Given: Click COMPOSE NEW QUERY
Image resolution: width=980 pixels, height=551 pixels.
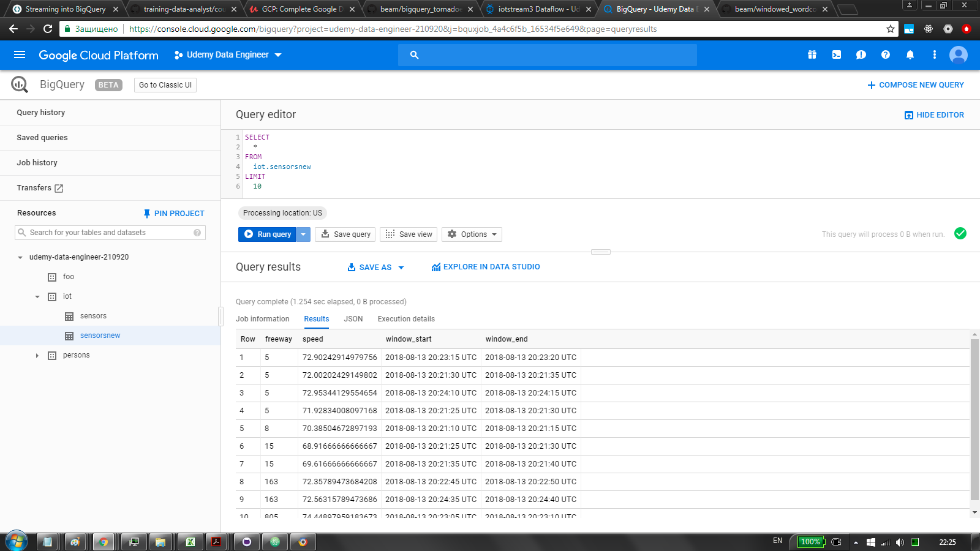Looking at the screenshot, I should 916,85.
